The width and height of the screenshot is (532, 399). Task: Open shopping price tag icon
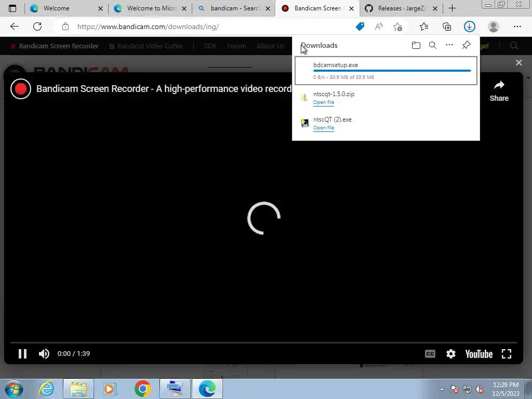pyautogui.click(x=360, y=26)
